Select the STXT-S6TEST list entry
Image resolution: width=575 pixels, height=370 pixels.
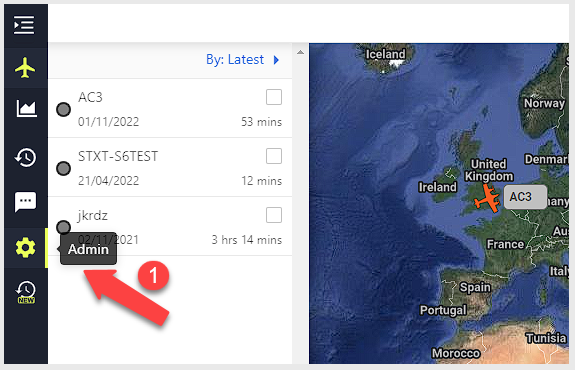coord(171,168)
